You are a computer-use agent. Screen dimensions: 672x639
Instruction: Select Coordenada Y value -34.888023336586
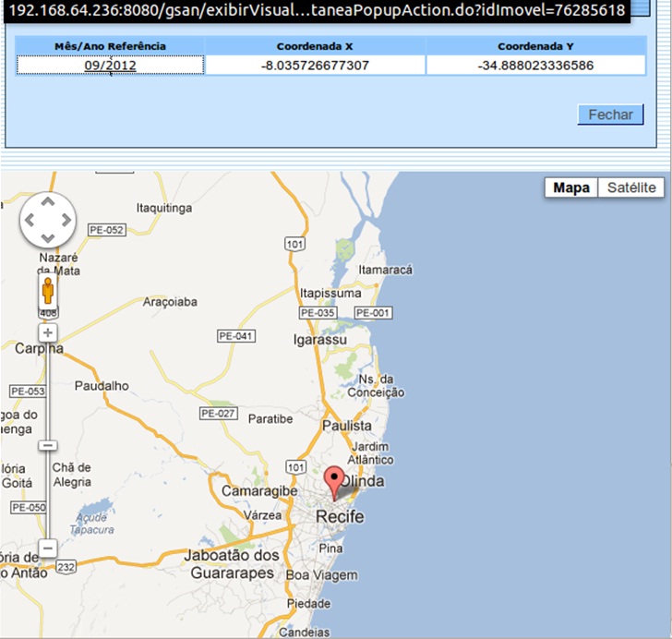[535, 66]
